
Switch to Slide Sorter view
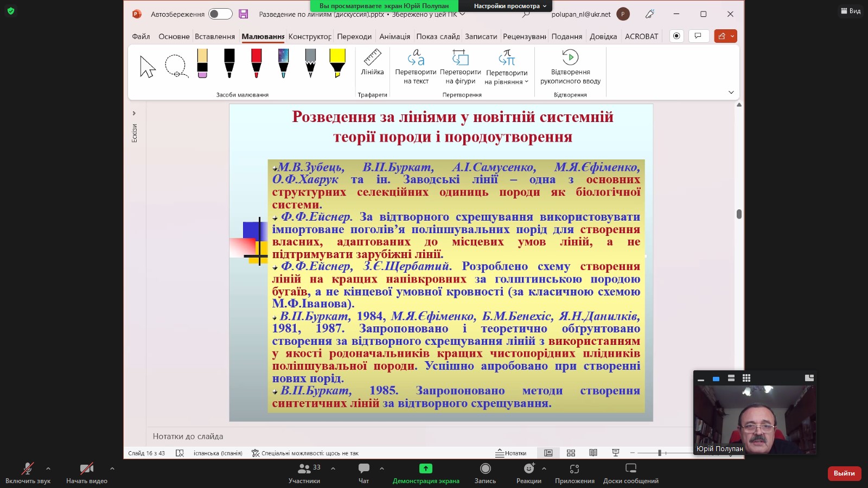coord(571,453)
